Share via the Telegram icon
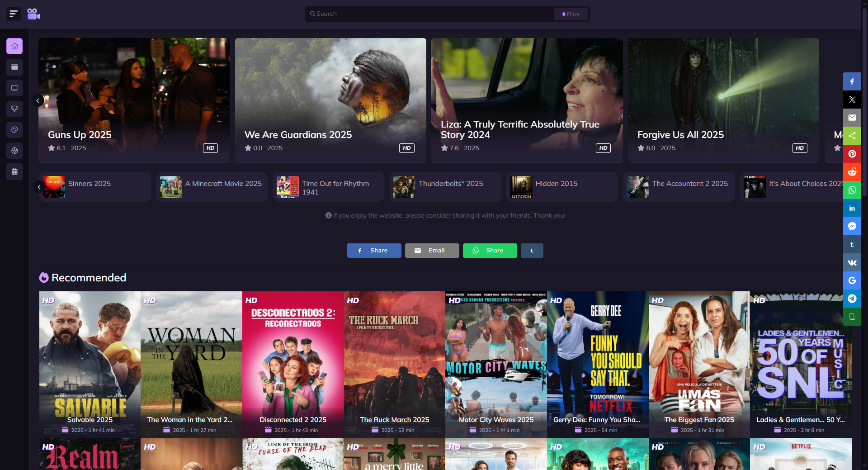 click(x=852, y=299)
